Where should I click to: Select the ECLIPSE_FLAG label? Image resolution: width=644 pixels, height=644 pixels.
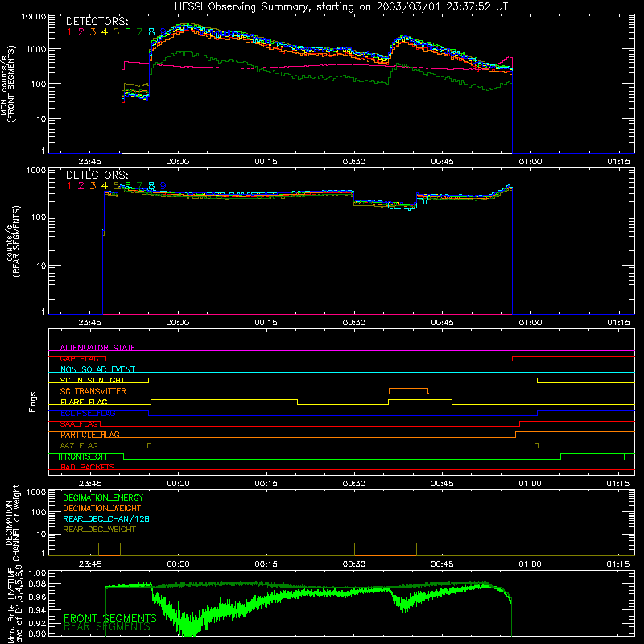coord(88,413)
